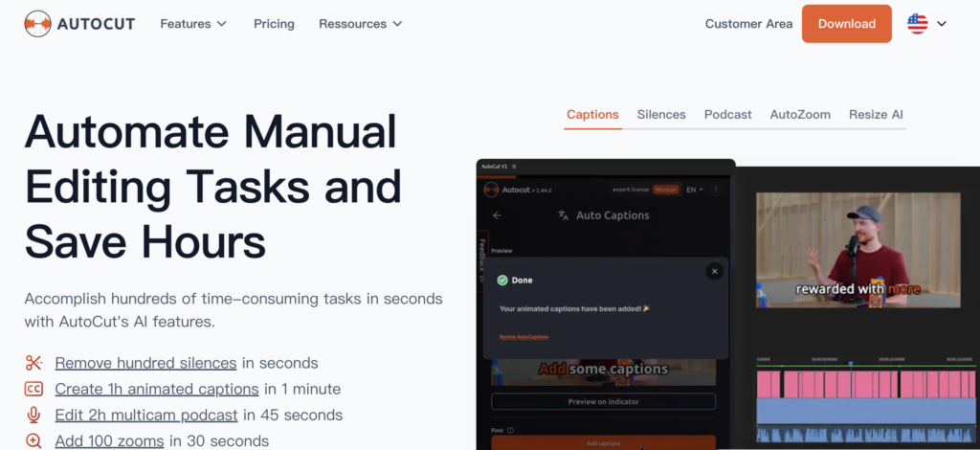Image resolution: width=980 pixels, height=450 pixels.
Task: Click the info icon next to Font
Action: pyautogui.click(x=510, y=431)
